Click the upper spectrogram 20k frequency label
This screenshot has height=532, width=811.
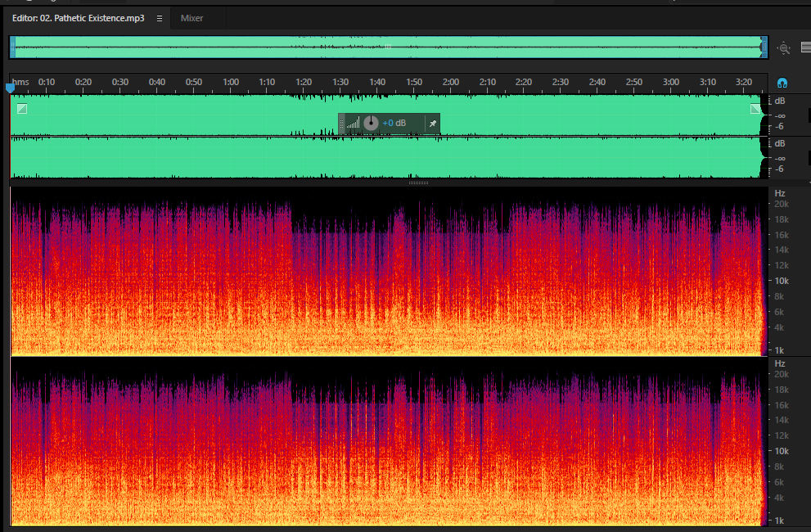click(781, 205)
